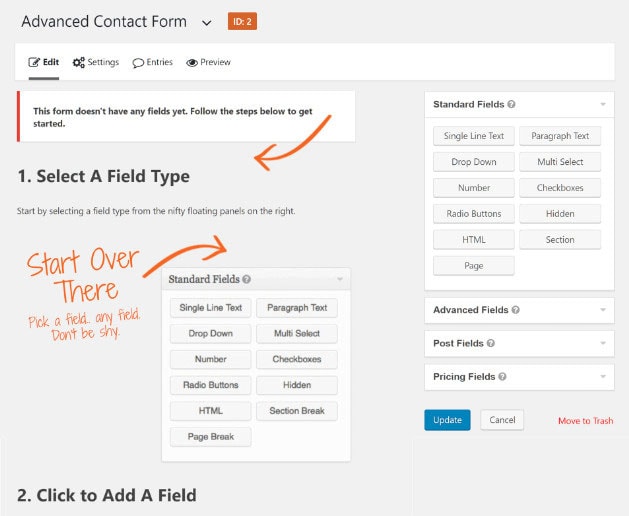The height and width of the screenshot is (516, 629).
Task: Expand the Post Fields panel
Action: 602,343
